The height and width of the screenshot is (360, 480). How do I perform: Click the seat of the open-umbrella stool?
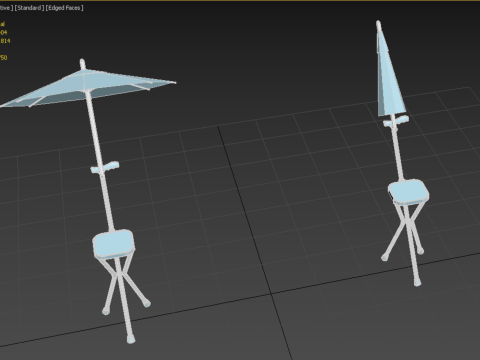pyautogui.click(x=113, y=244)
